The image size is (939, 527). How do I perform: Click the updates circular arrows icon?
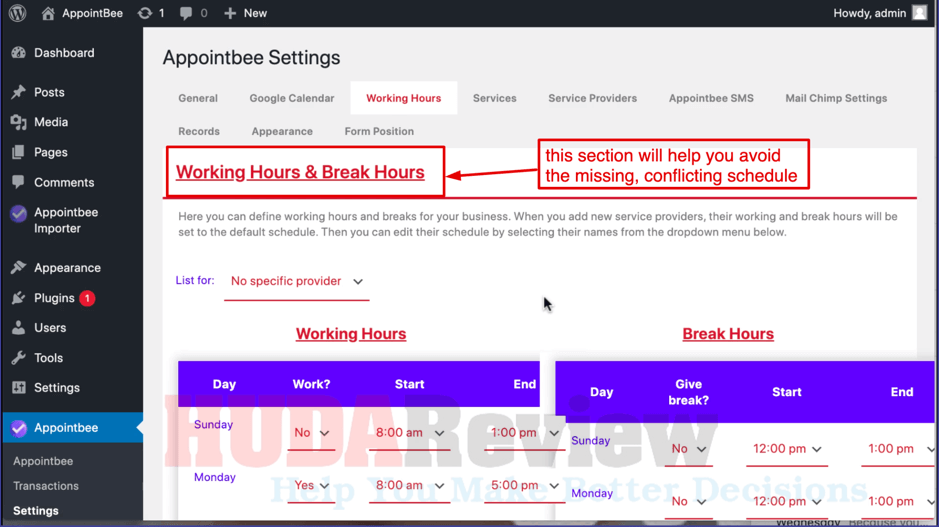click(x=145, y=13)
